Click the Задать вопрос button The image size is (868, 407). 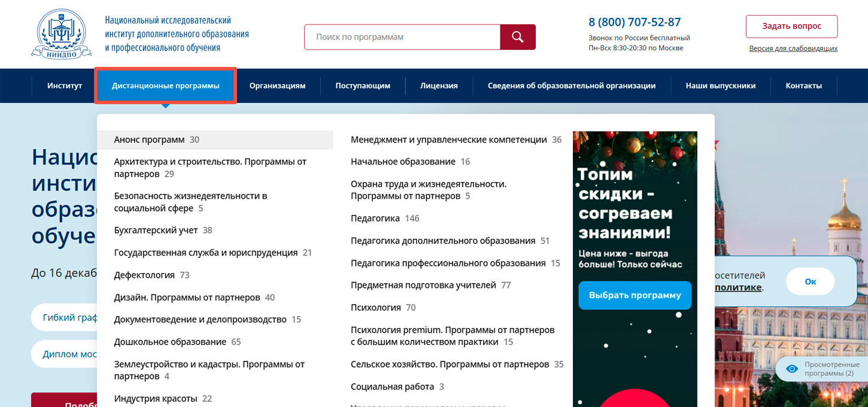(x=791, y=26)
